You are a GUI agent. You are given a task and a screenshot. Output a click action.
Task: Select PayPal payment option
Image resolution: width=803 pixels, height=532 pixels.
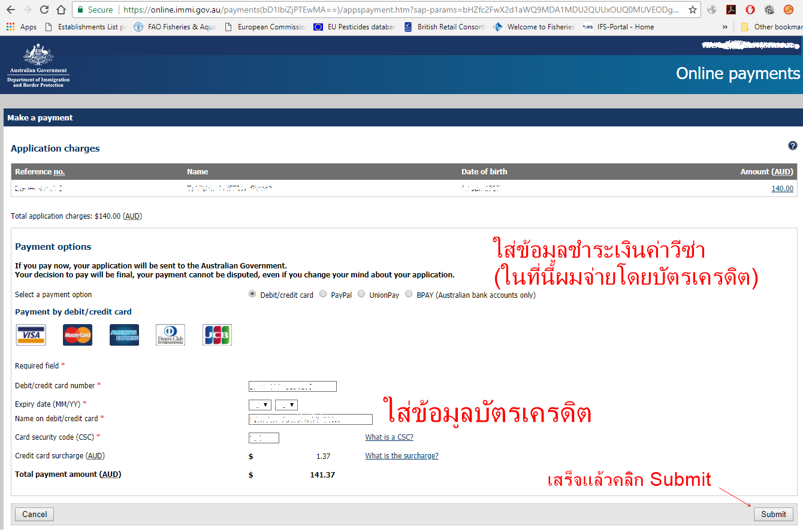[x=323, y=294]
